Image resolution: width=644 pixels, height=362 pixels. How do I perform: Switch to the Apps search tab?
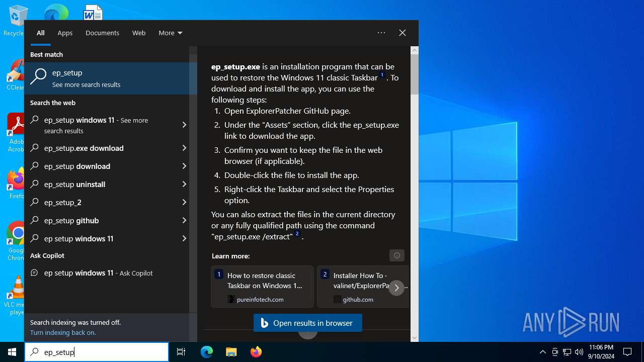[65, 33]
